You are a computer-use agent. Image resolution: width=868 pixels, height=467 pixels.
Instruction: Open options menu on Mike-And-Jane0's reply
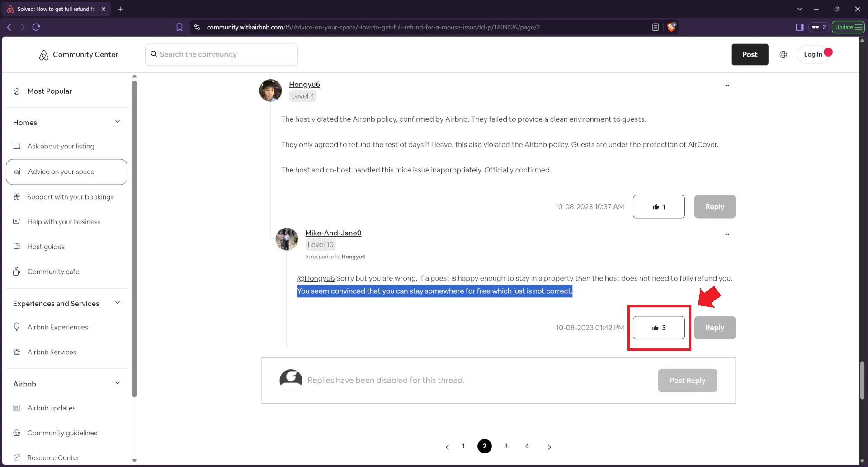727,234
